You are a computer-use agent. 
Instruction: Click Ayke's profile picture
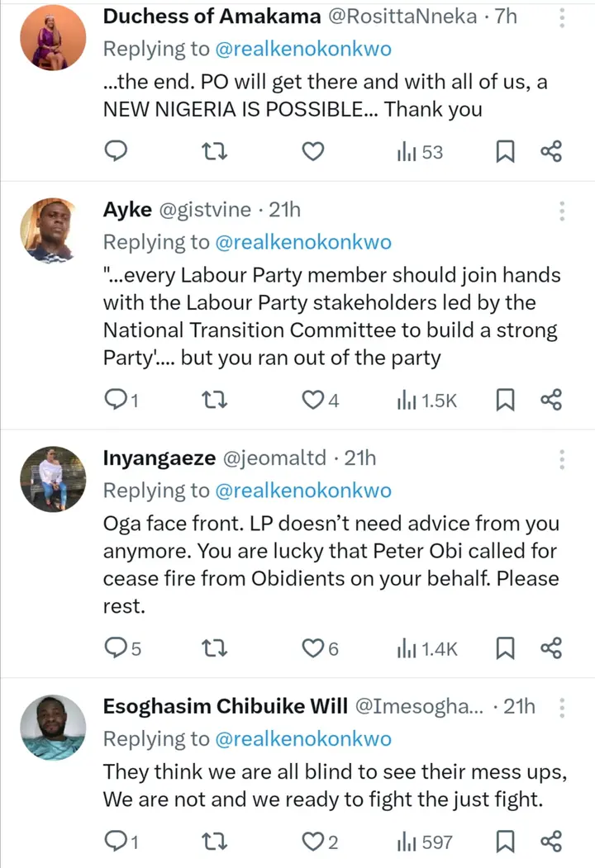(x=53, y=230)
